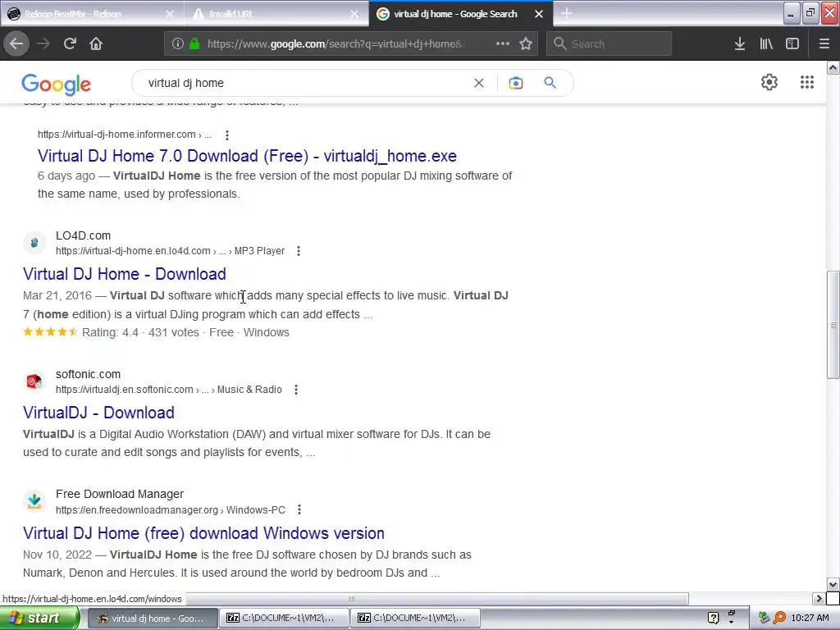Focus the browser address bar URL
This screenshot has height=630, width=840.
[x=335, y=44]
